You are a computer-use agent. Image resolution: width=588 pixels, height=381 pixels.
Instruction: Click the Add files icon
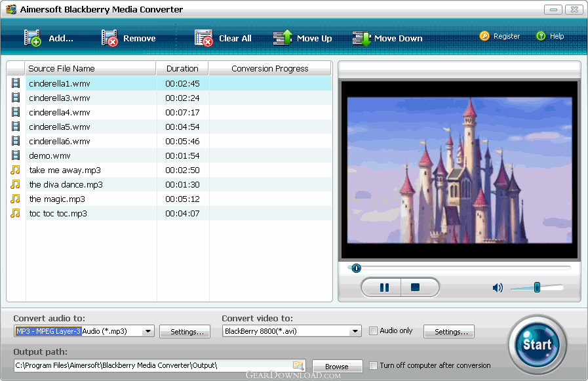[32, 38]
